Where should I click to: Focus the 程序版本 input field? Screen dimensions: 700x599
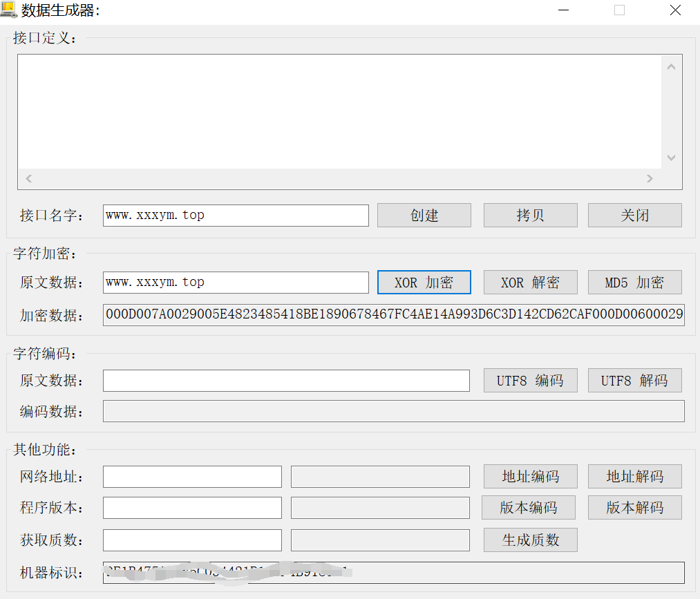[192, 508]
